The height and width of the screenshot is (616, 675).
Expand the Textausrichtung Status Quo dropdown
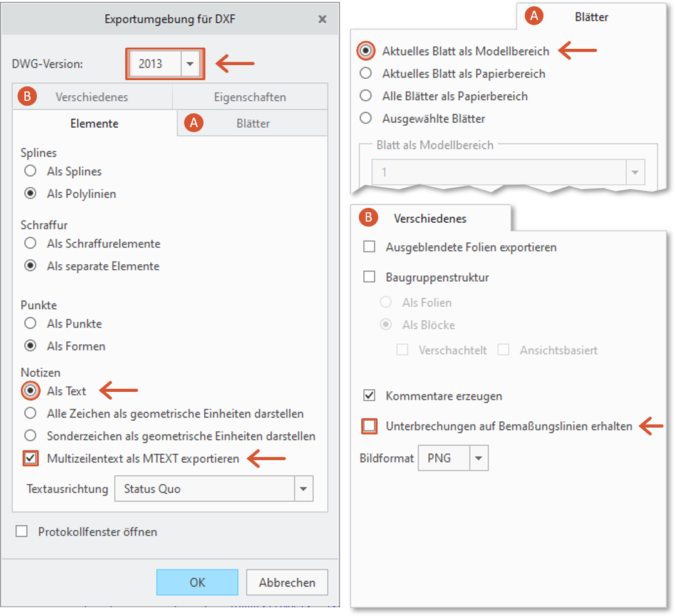pyautogui.click(x=304, y=489)
